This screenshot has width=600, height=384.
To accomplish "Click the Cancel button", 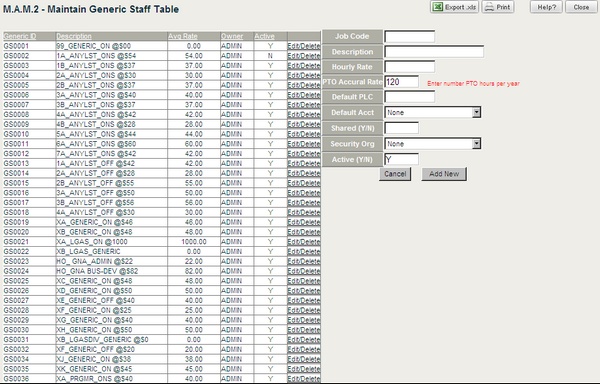I will pos(395,174).
